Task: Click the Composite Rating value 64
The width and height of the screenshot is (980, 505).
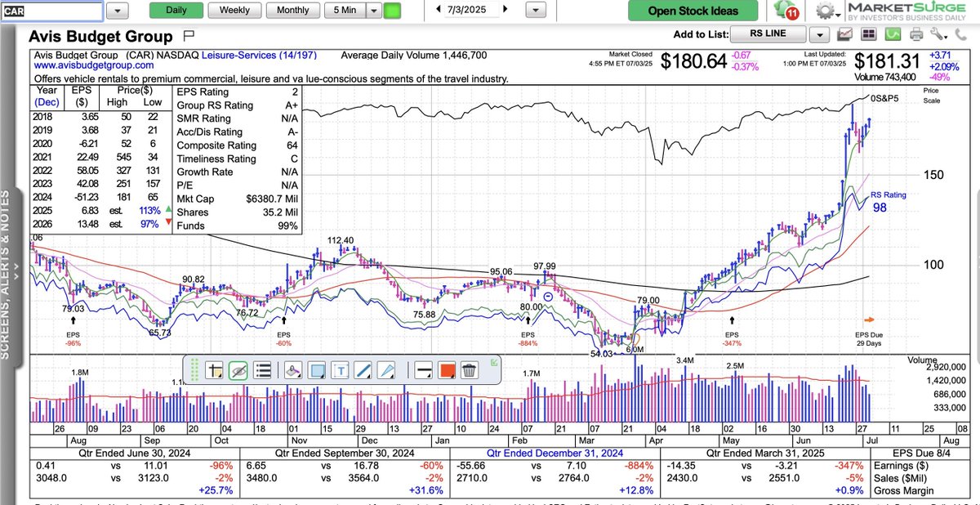Action: pyautogui.click(x=291, y=145)
